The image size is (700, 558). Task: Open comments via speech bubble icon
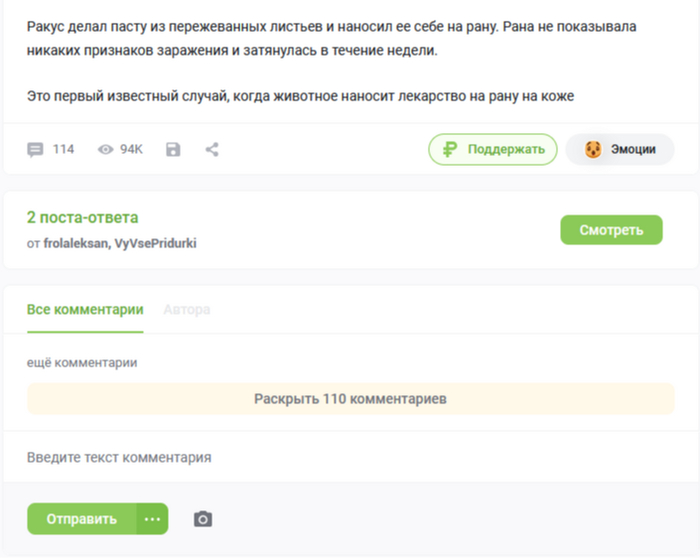click(35, 150)
